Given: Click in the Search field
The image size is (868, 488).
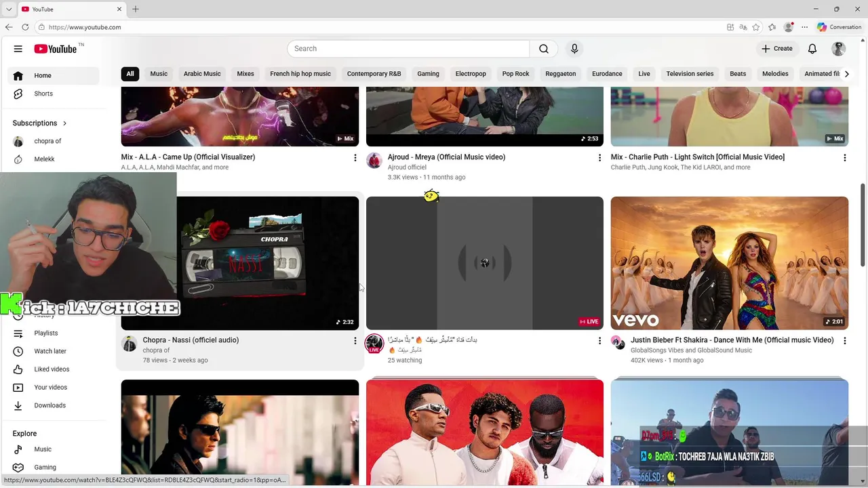Looking at the screenshot, I should tap(408, 49).
